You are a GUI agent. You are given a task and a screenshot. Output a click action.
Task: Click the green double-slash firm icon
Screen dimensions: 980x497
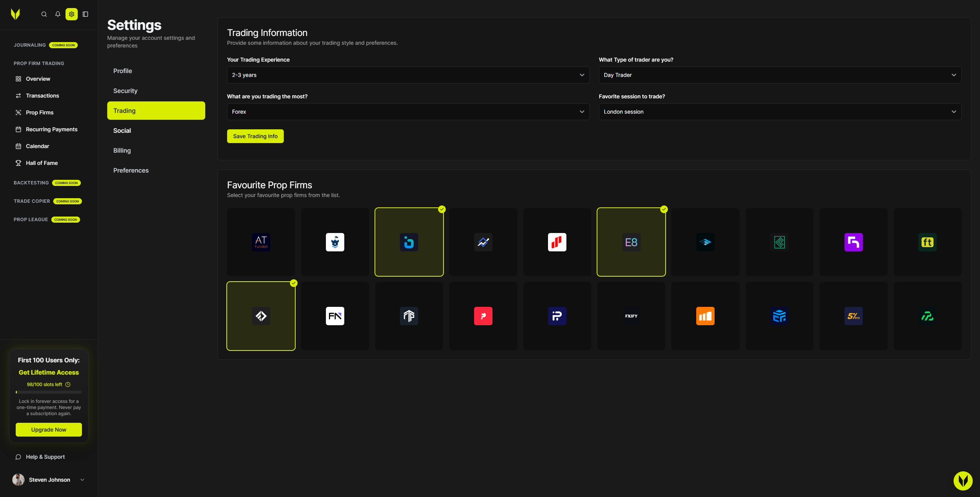tap(928, 316)
